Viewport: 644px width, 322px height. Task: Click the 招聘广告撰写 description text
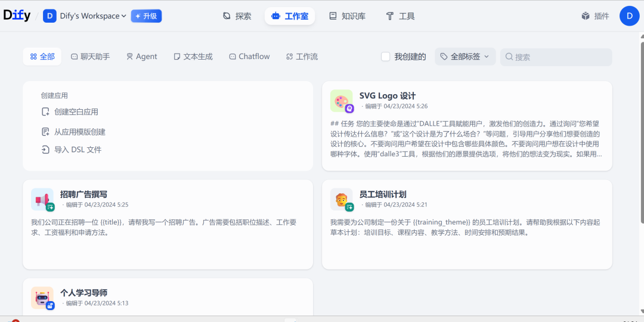[164, 228]
